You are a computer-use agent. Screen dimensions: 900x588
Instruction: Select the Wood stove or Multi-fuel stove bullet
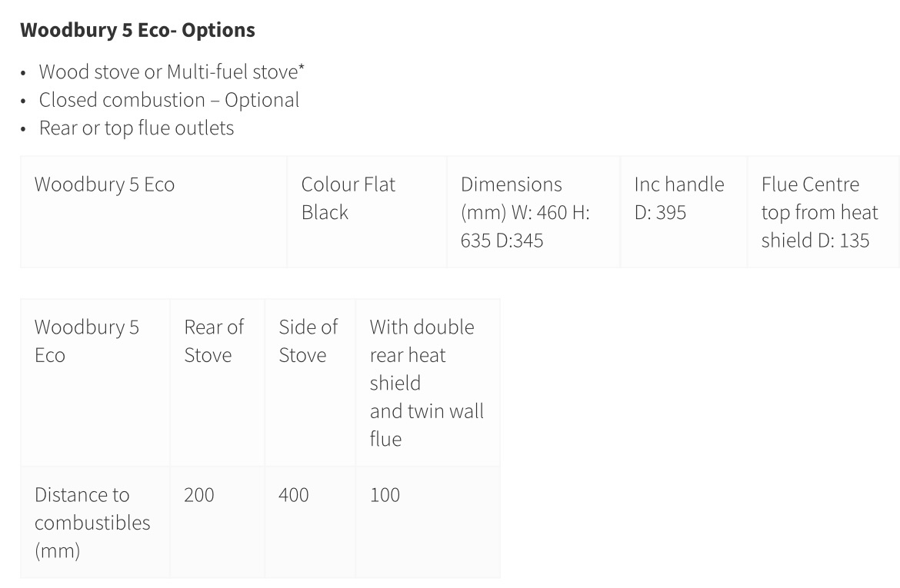tap(171, 71)
